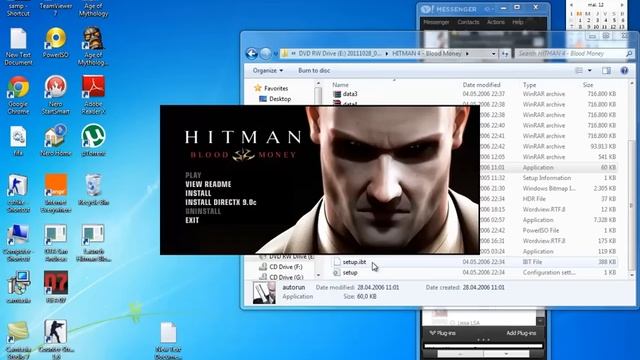Image resolution: width=640 pixels, height=360 pixels.
Task: Refresh the Explorer address bar location
Action: pos(505,53)
